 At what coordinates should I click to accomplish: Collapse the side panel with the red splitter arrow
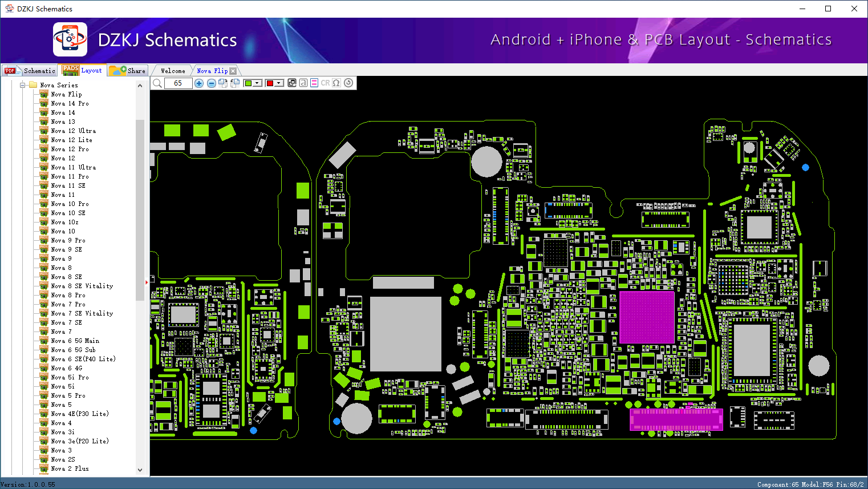[147, 282]
